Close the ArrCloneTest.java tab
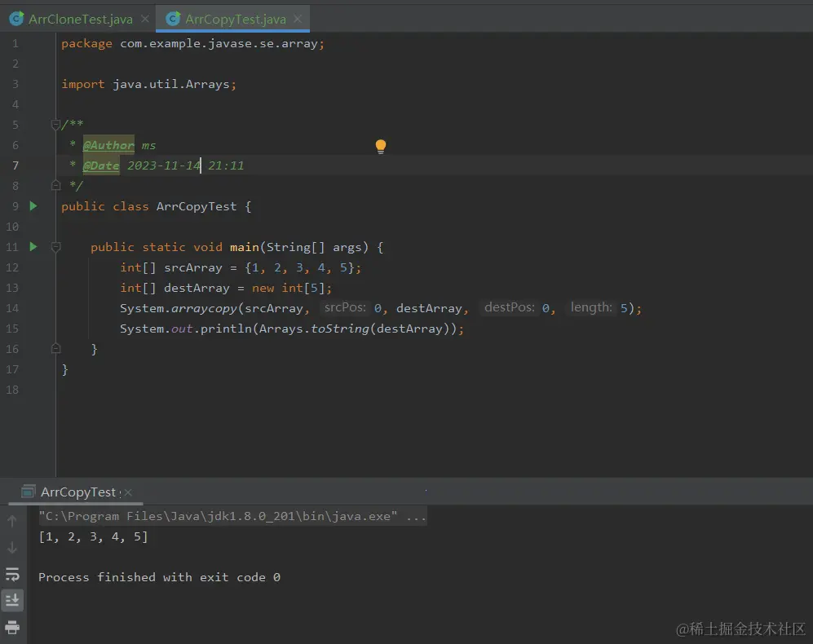The width and height of the screenshot is (813, 644). (x=145, y=19)
